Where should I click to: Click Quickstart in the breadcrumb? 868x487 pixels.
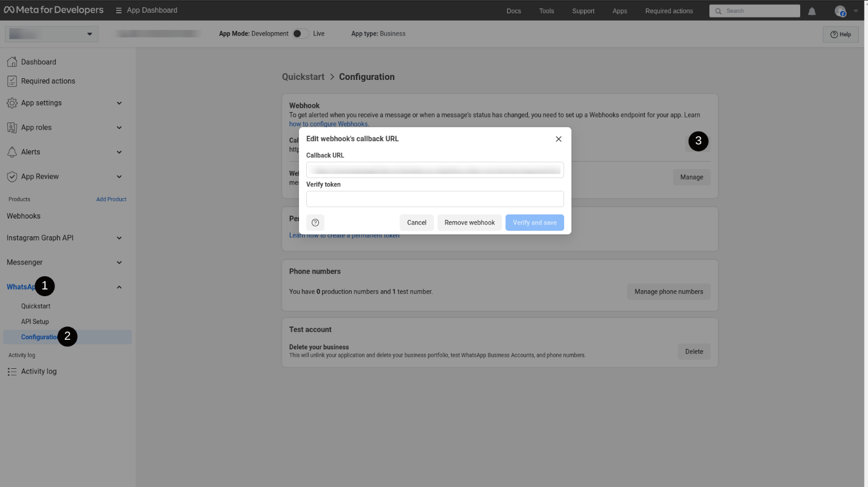pyautogui.click(x=303, y=77)
